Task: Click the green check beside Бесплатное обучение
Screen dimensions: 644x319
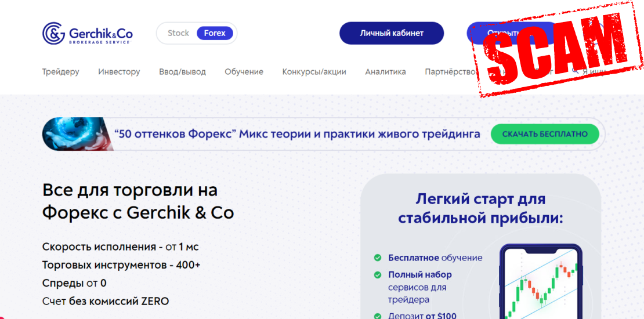Action: (x=377, y=258)
